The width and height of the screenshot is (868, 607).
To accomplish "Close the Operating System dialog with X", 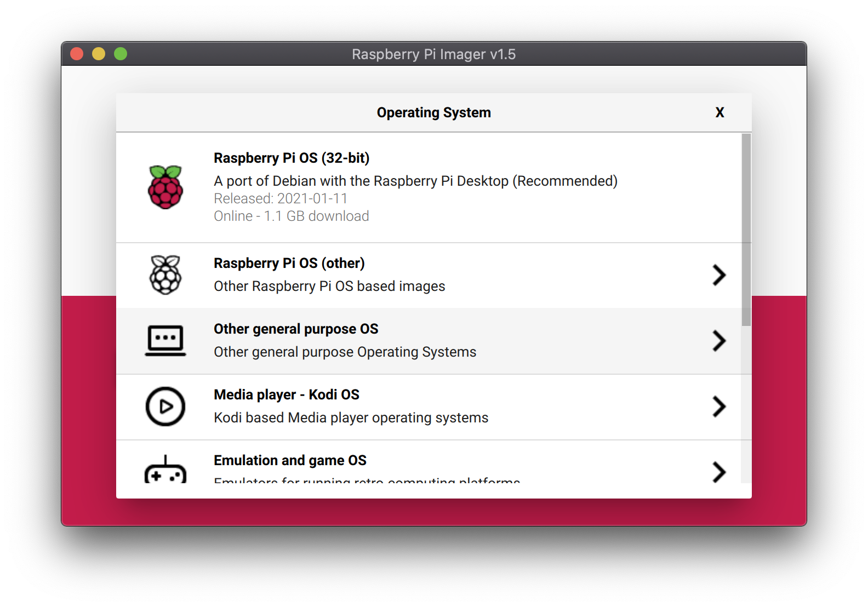I will [x=719, y=112].
